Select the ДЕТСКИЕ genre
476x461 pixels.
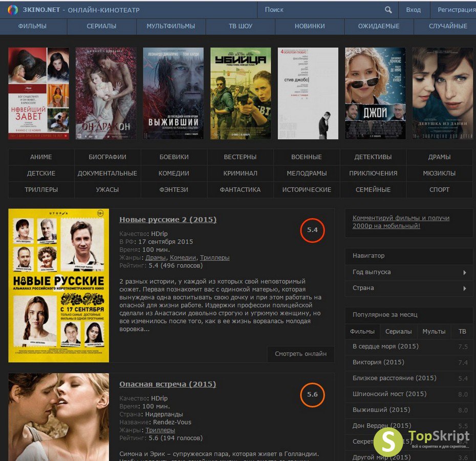point(41,174)
